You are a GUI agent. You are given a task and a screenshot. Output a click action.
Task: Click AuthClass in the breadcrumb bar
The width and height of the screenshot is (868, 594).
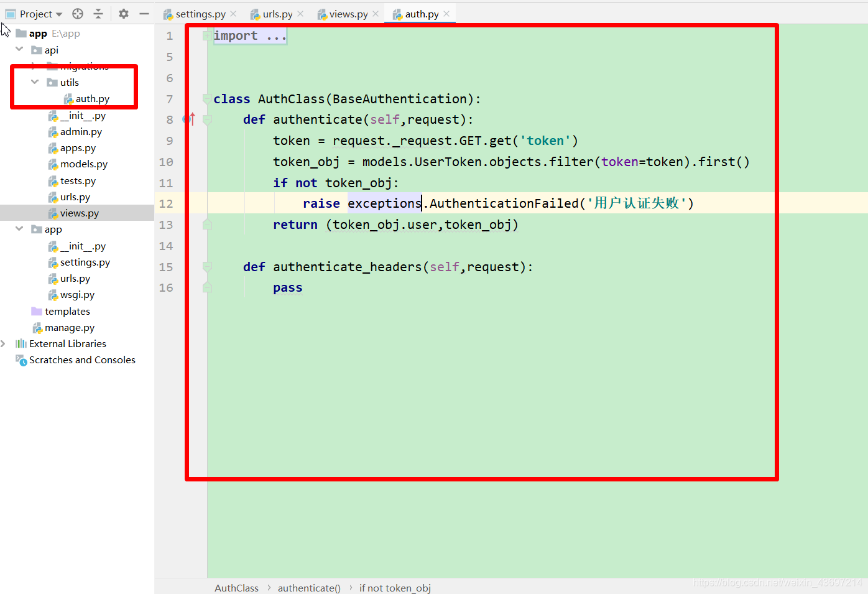[236, 588]
